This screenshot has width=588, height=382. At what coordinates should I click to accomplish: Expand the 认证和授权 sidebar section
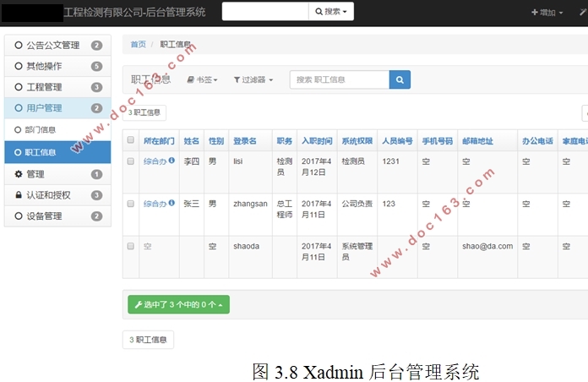[57, 195]
